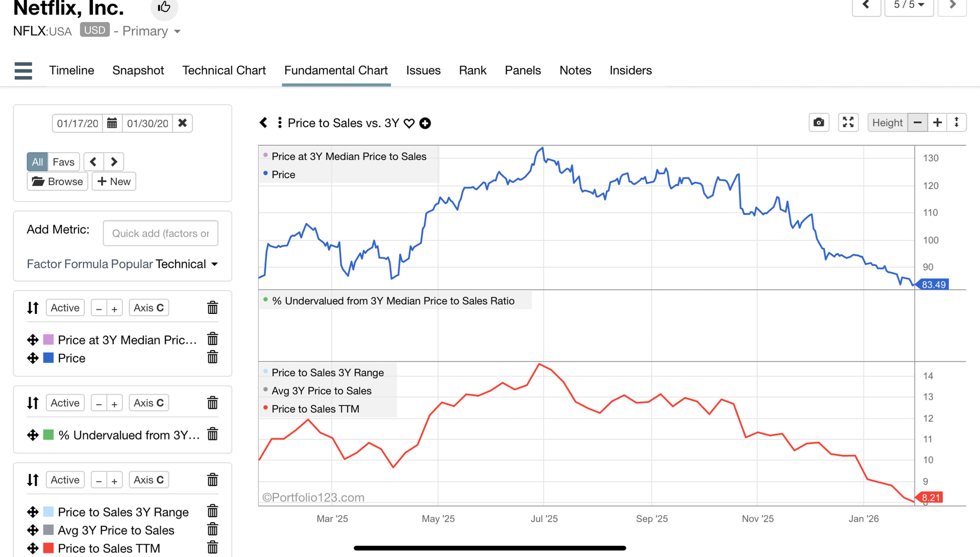
Task: Select the All charts filter
Action: [37, 162]
